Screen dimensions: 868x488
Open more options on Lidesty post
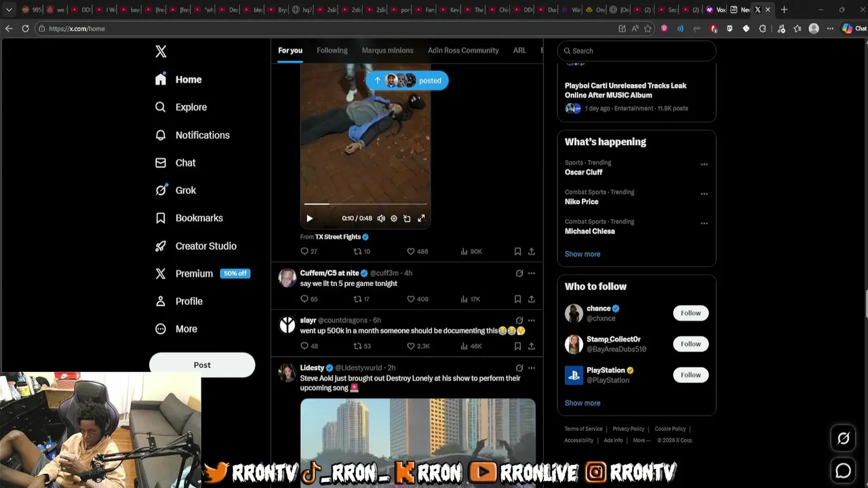pyautogui.click(x=531, y=368)
